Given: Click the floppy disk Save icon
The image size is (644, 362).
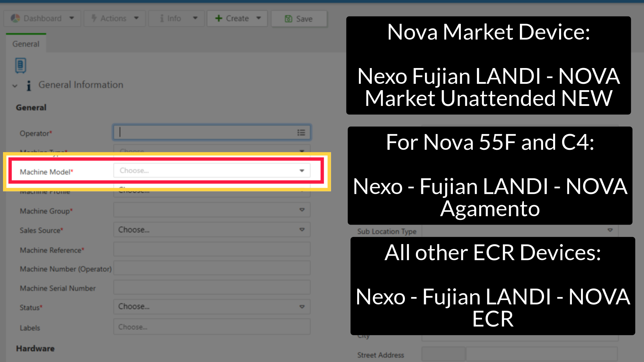Looking at the screenshot, I should pyautogui.click(x=288, y=19).
